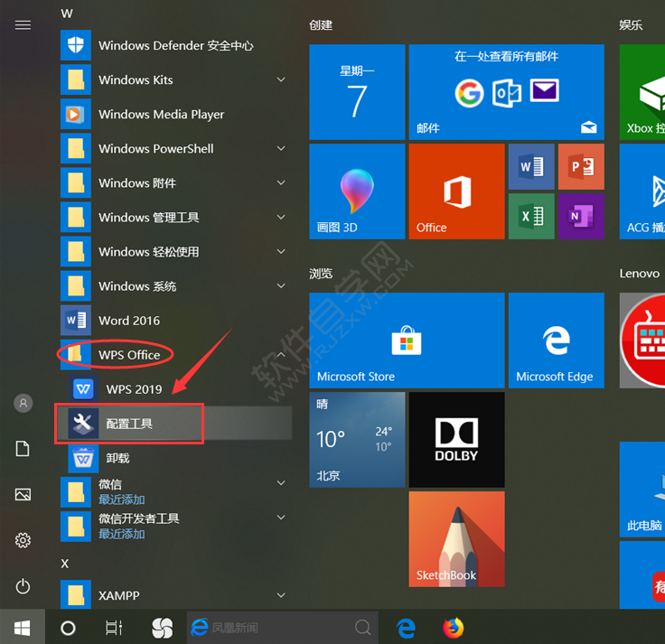The width and height of the screenshot is (665, 644).
Task: Open Pictures icon in left rail
Action: pos(23,494)
